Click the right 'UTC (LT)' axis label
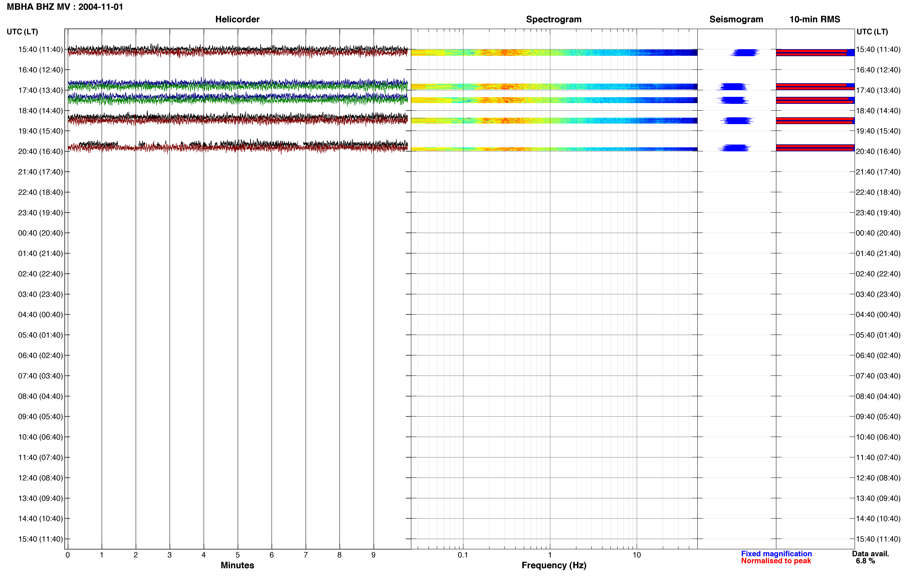This screenshot has height=578, width=924. click(x=872, y=32)
